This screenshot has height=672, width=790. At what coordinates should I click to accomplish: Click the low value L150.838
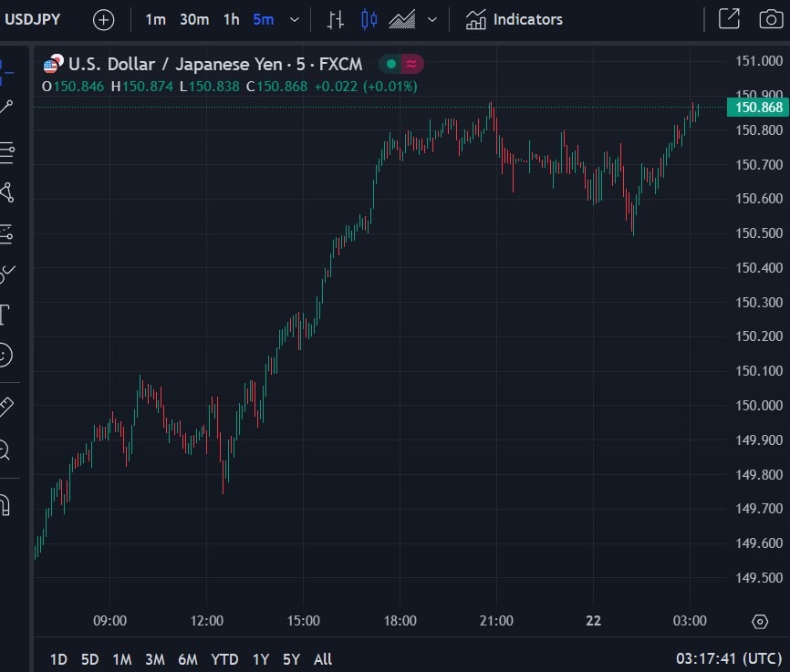(x=209, y=87)
